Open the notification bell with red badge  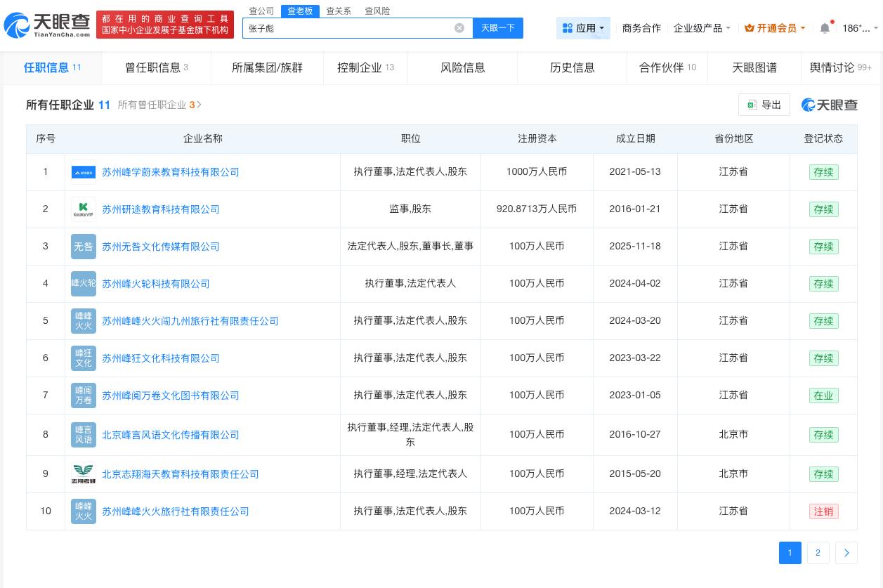pos(825,28)
